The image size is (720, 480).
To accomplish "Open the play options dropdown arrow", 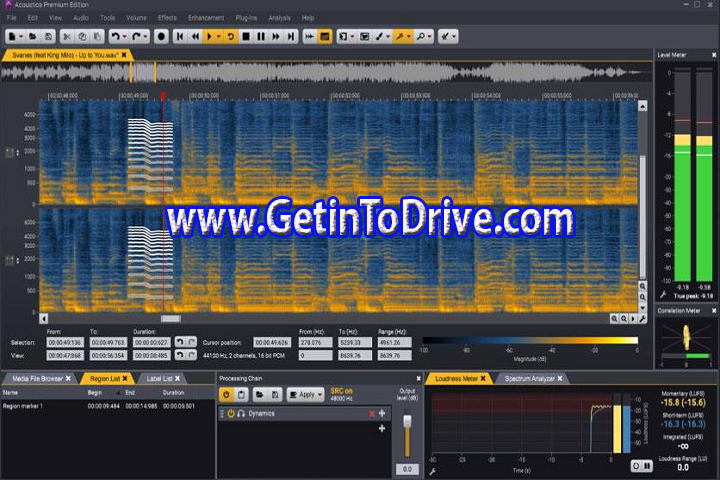I will coord(219,36).
